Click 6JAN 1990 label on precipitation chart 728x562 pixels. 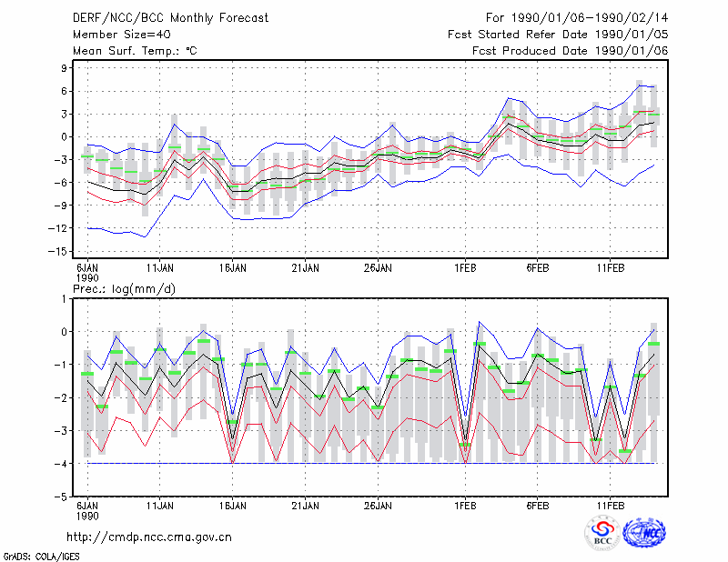[x=87, y=511]
